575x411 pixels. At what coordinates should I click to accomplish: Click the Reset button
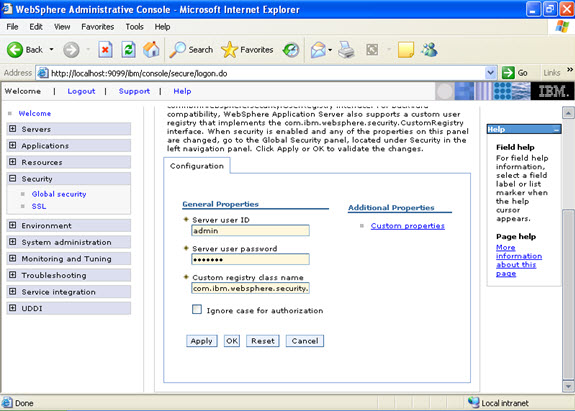pos(263,341)
